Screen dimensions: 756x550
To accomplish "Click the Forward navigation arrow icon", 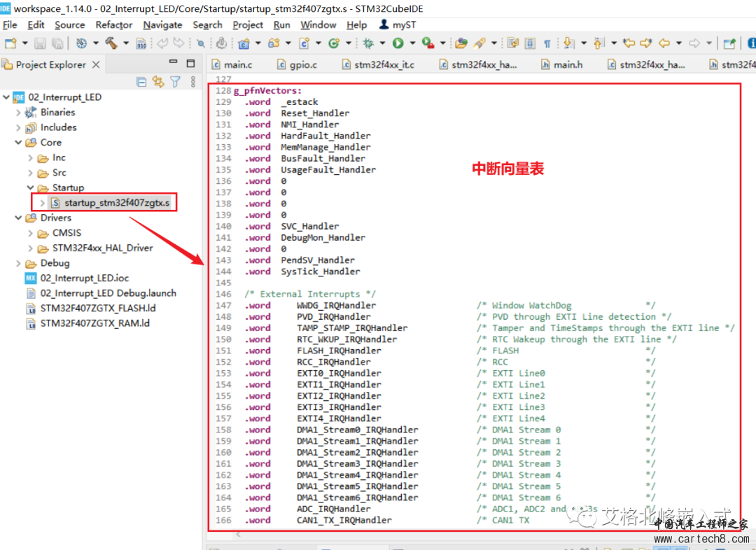I will click(694, 43).
